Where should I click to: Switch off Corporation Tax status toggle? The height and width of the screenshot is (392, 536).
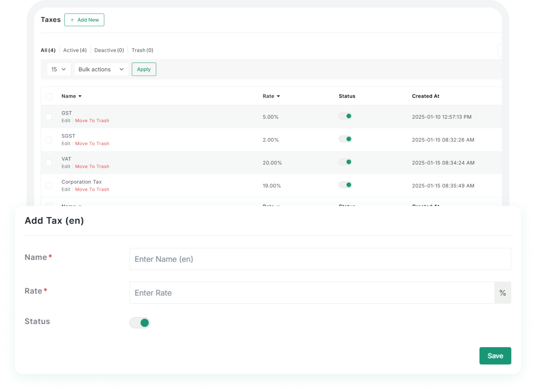(x=345, y=185)
